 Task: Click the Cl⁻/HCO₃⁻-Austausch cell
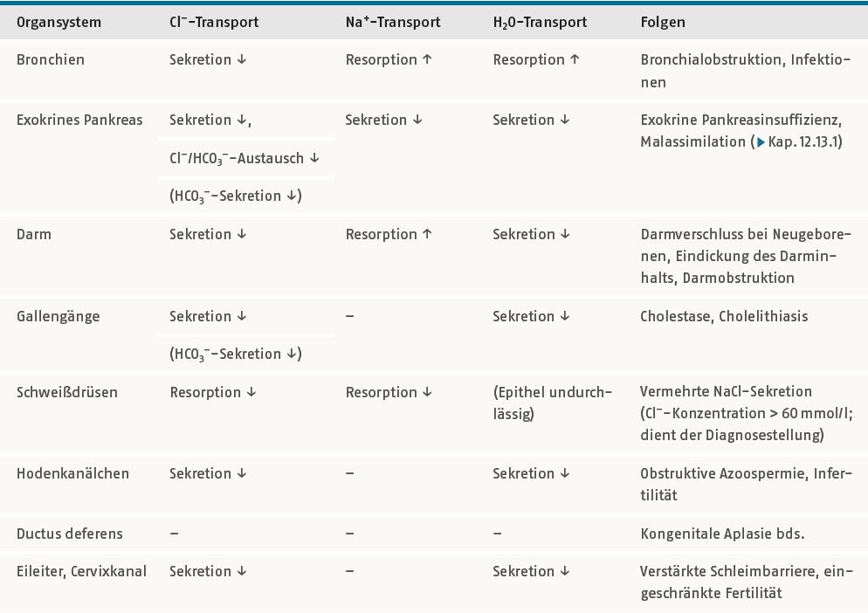click(x=245, y=158)
